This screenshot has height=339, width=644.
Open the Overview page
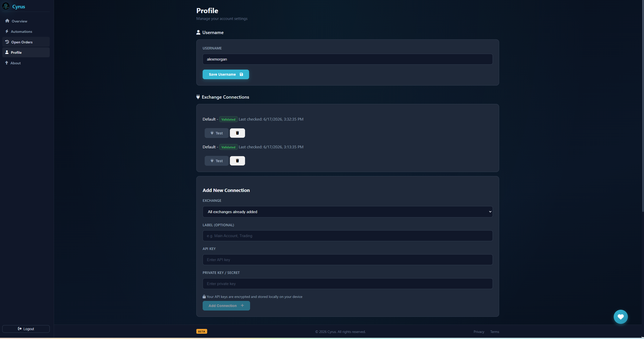pyautogui.click(x=26, y=21)
